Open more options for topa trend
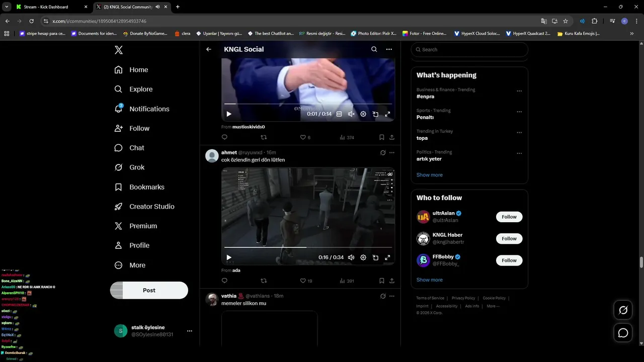The height and width of the screenshot is (362, 644). tap(519, 133)
